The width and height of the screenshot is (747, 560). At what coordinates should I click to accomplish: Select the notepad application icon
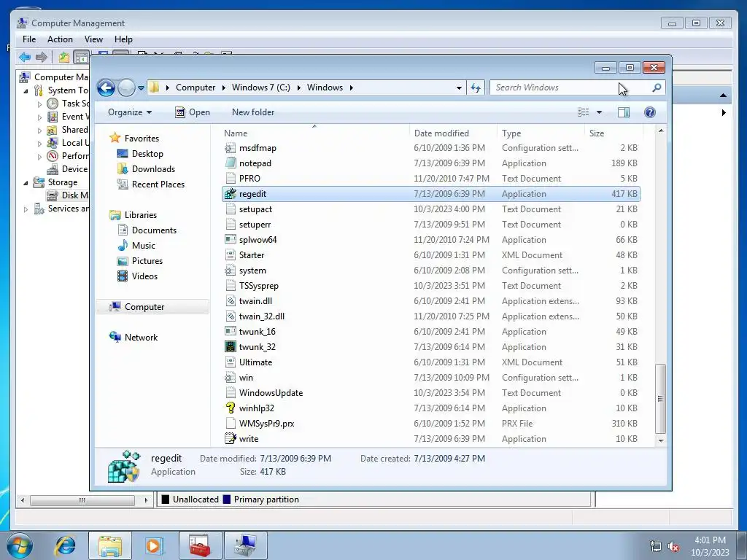coord(230,163)
